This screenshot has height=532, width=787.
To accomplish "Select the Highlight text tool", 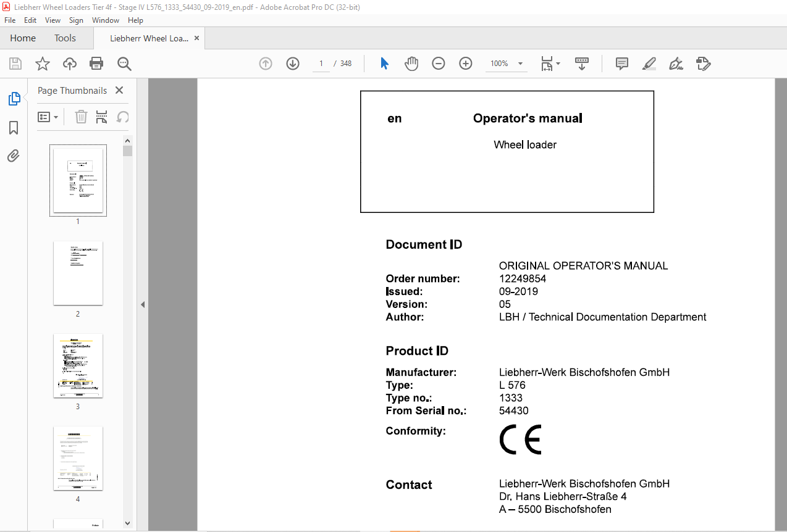I will click(649, 64).
